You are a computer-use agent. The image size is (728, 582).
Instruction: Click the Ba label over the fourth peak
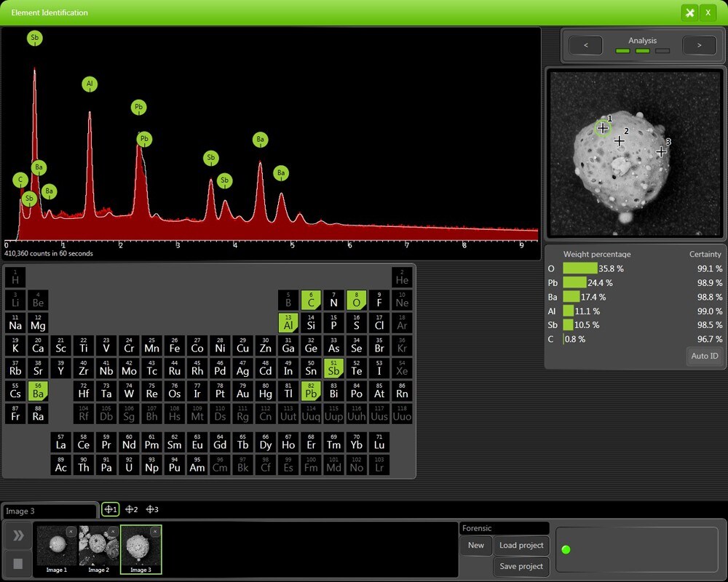[260, 139]
